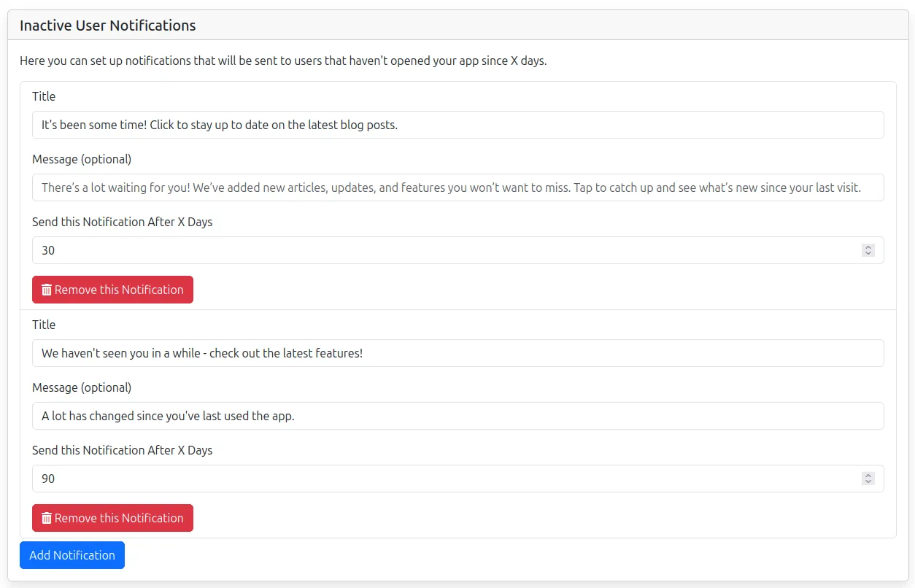Viewport: 915px width, 588px height.
Task: Select the 'Inactive User Notifications' panel header
Action: point(107,25)
